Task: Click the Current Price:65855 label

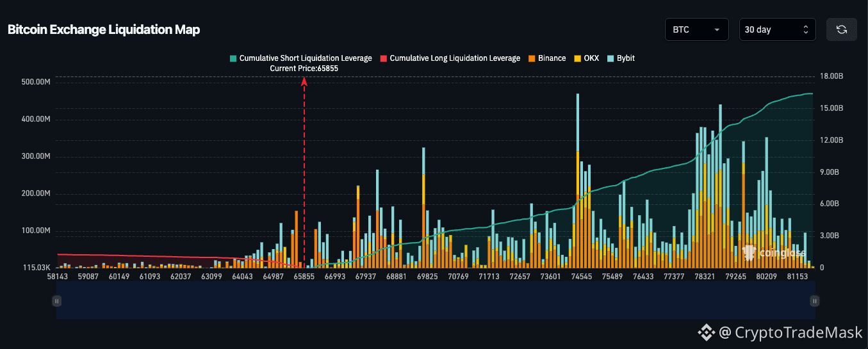Action: 304,68
